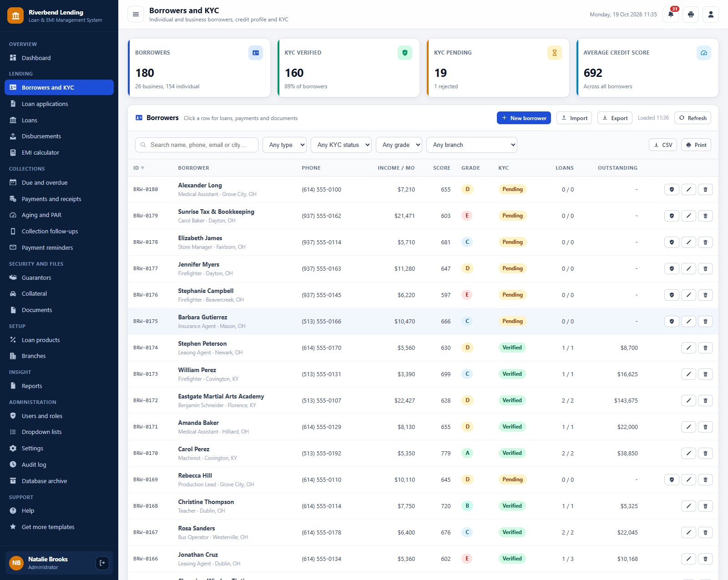Open Collateral in the sidebar
This screenshot has width=728, height=580.
coord(59,293)
